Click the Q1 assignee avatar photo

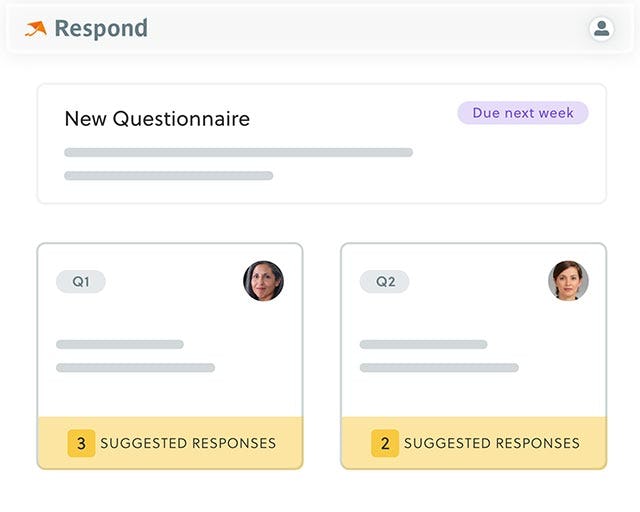(263, 281)
